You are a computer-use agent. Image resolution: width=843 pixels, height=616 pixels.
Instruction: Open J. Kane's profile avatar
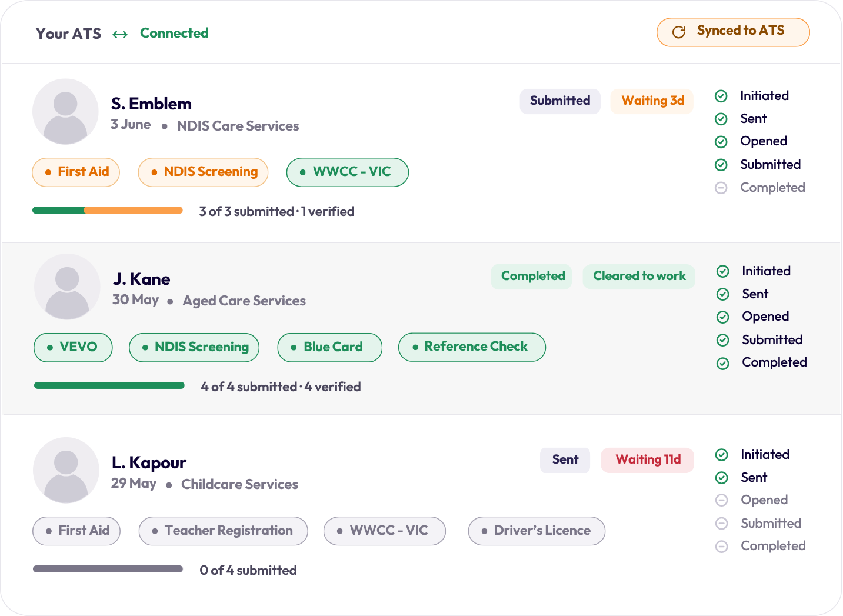[67, 287]
